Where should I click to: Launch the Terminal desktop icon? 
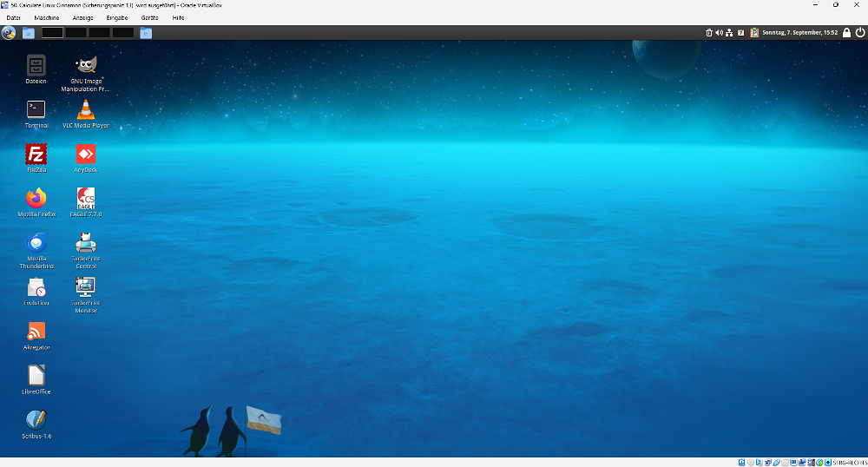tap(36, 110)
